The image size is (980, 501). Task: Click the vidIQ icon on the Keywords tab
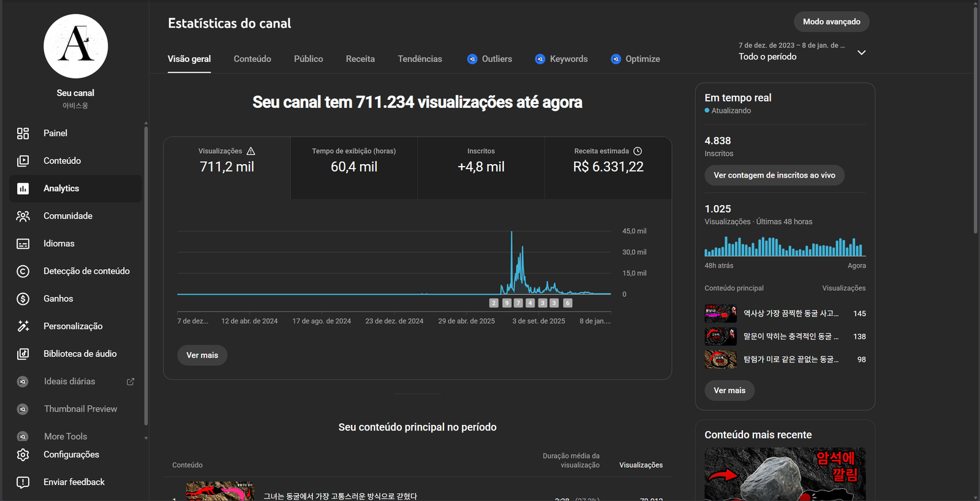pyautogui.click(x=540, y=59)
